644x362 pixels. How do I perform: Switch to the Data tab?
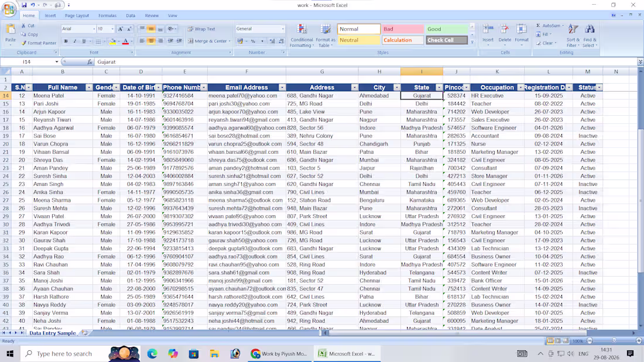tap(131, 16)
